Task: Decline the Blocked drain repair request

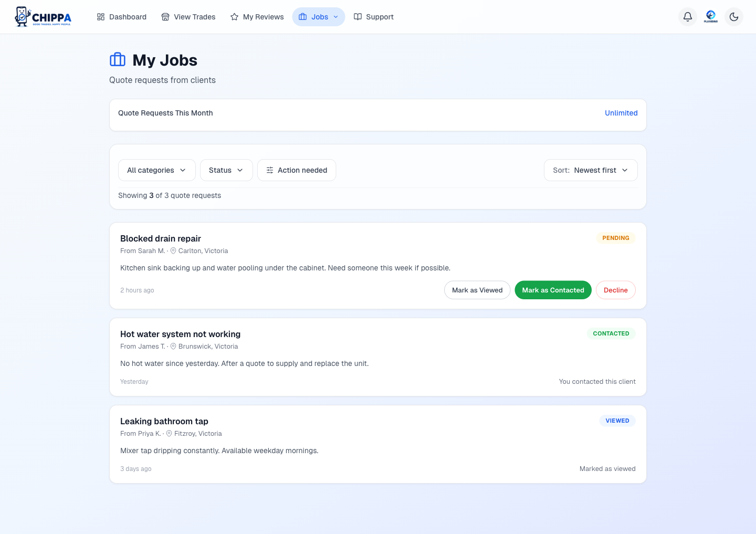Action: coord(616,290)
